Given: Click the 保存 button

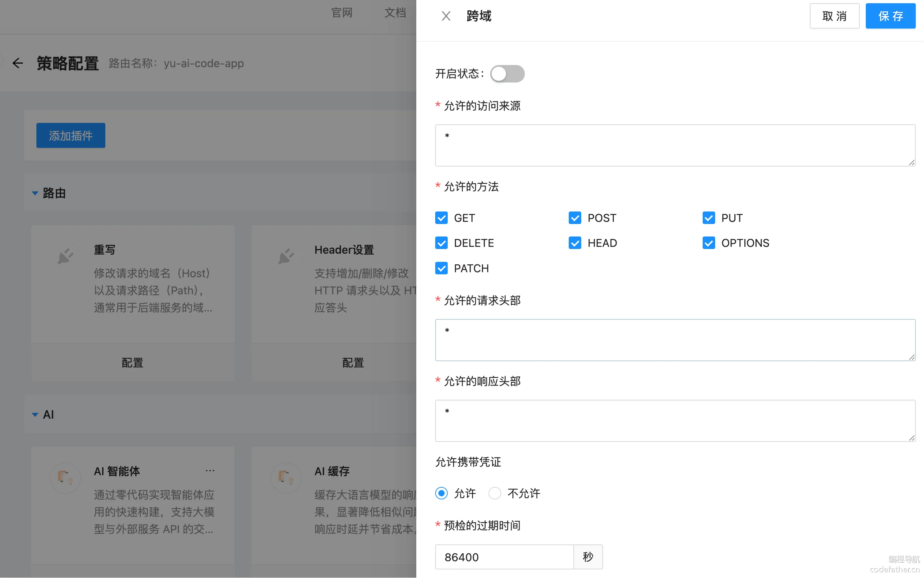Looking at the screenshot, I should (x=890, y=16).
